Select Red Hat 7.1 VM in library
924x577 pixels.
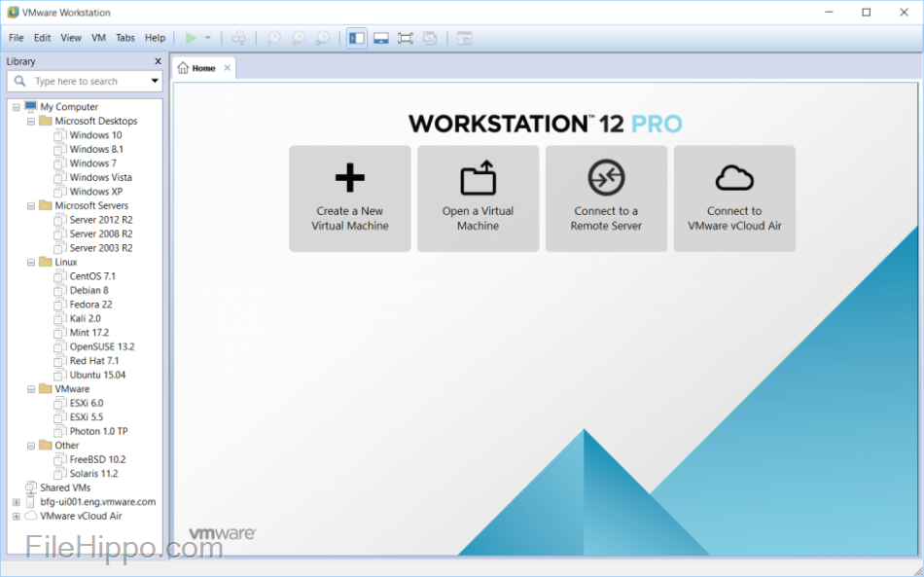point(93,361)
